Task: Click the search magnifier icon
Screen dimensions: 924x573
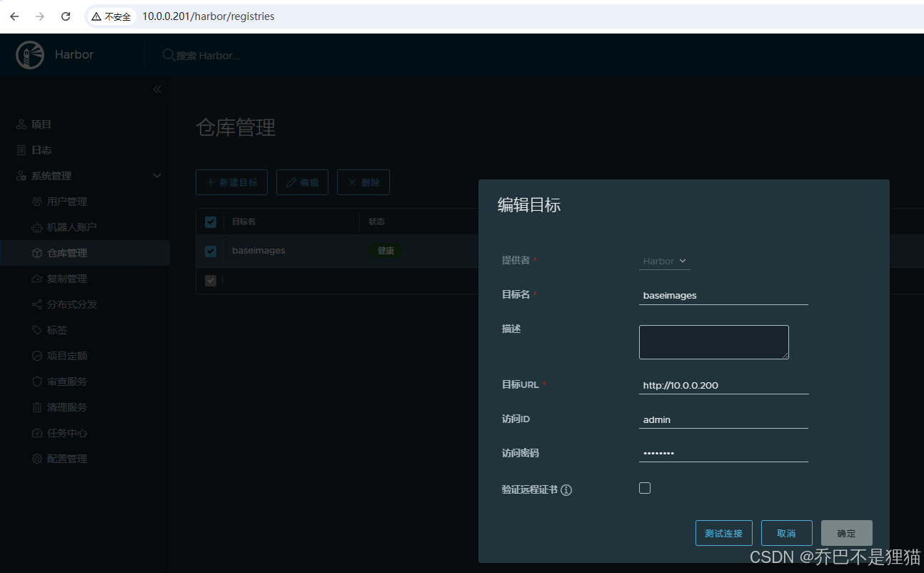Action: click(x=169, y=55)
